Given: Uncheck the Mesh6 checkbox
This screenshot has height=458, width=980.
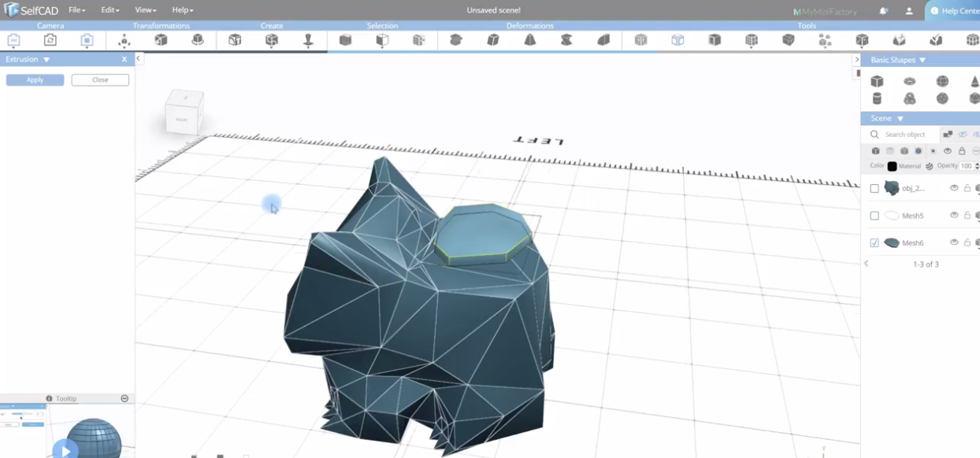Looking at the screenshot, I should (x=874, y=243).
